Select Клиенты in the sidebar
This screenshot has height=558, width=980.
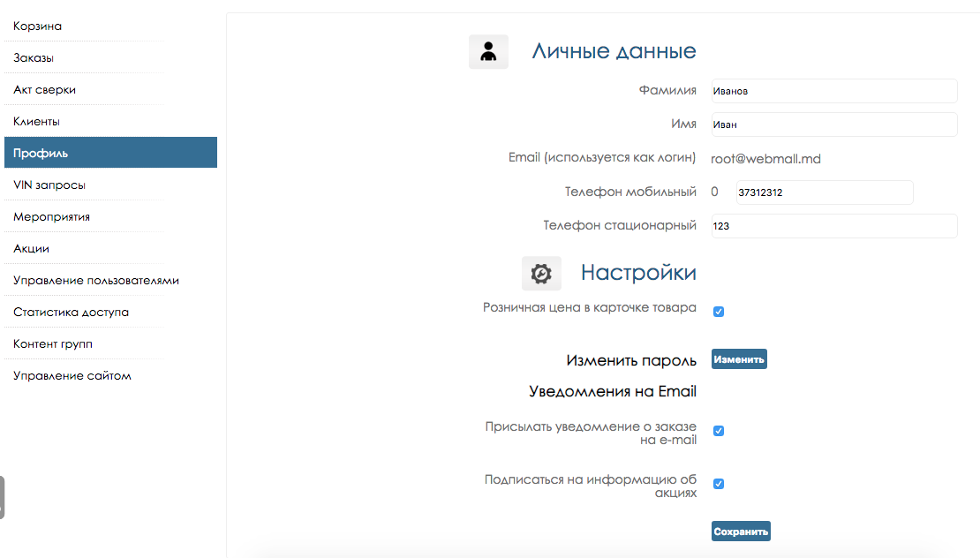click(x=37, y=122)
